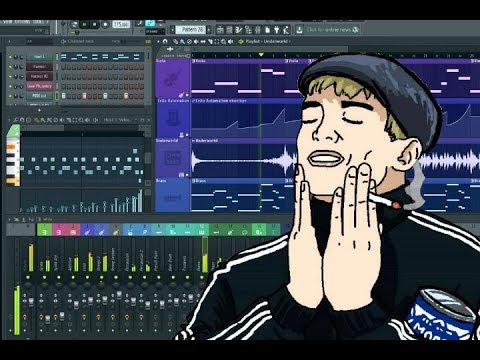Click the Piano roll wrench tools icon
The height and width of the screenshot is (360, 480).
16,120
